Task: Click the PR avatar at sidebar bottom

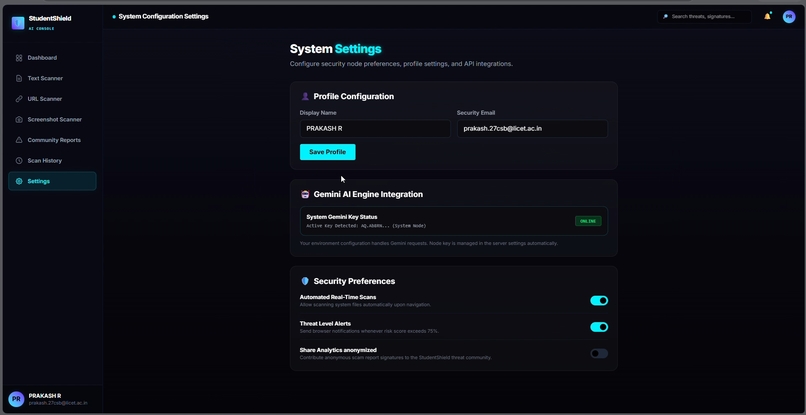Action: tap(16, 399)
